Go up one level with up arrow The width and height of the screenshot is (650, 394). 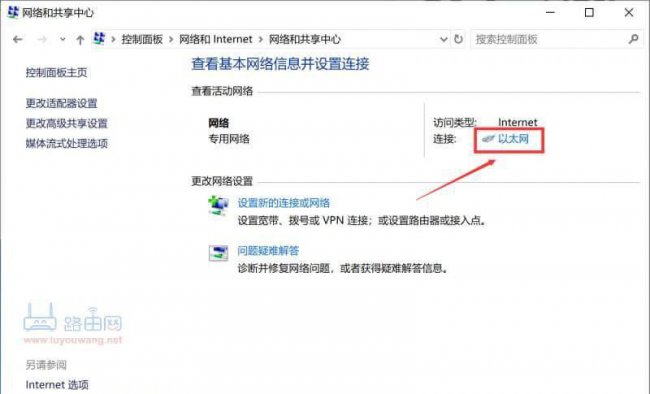pos(80,39)
